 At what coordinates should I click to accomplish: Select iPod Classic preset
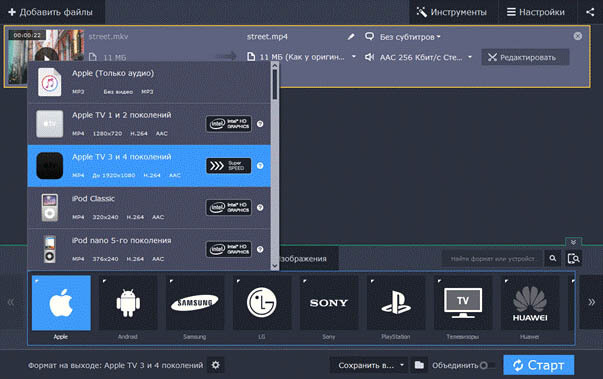tap(149, 208)
